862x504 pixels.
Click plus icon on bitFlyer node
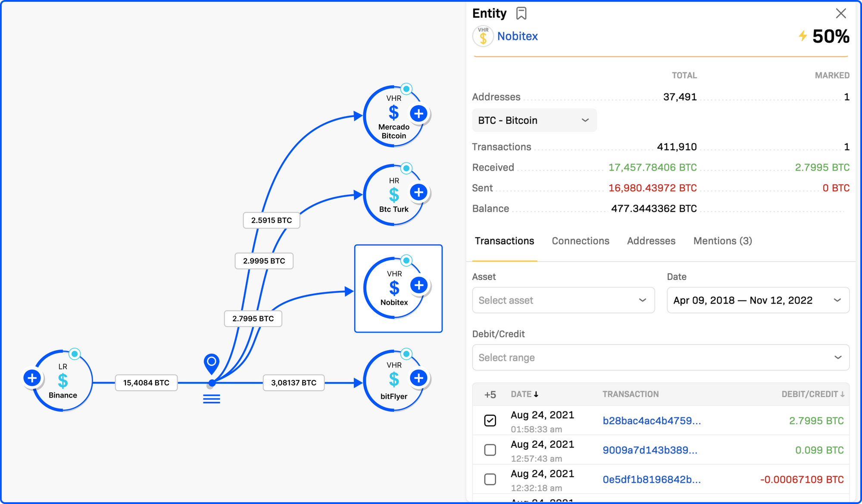point(419,378)
